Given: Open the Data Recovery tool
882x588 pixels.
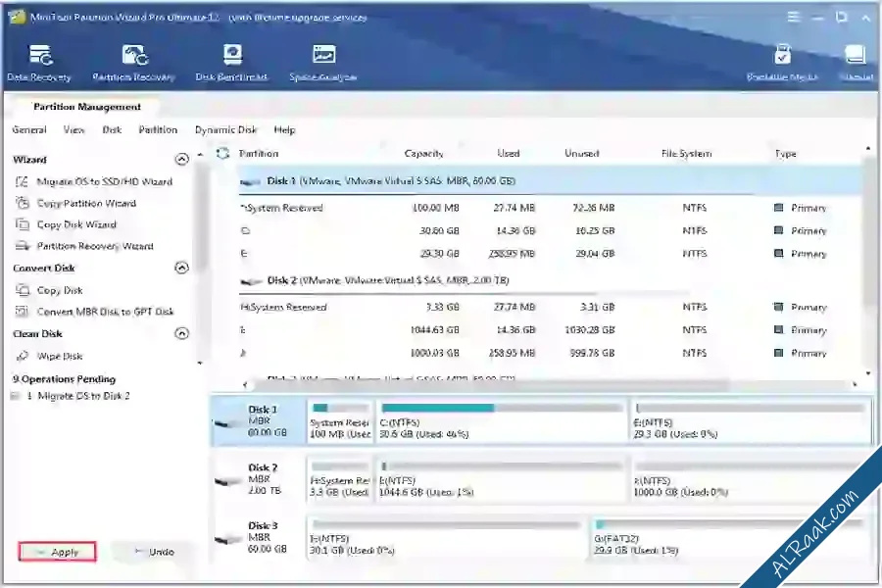Looking at the screenshot, I should [39, 63].
